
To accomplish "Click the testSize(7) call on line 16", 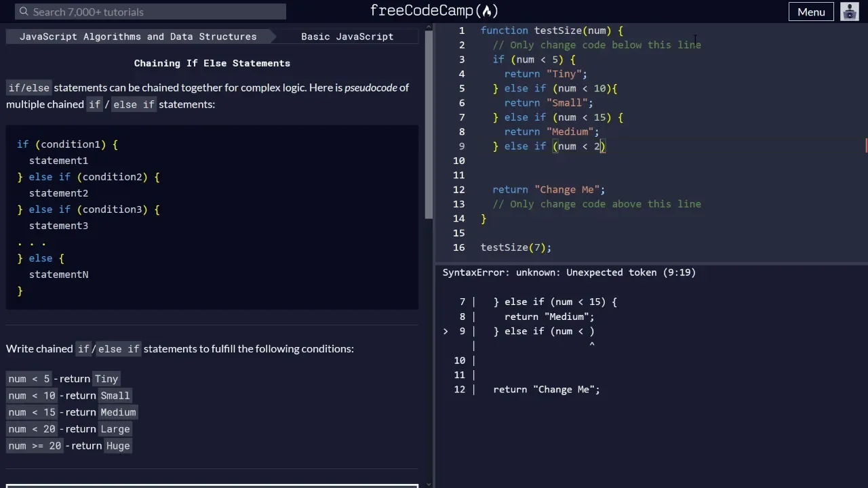I will pyautogui.click(x=515, y=247).
